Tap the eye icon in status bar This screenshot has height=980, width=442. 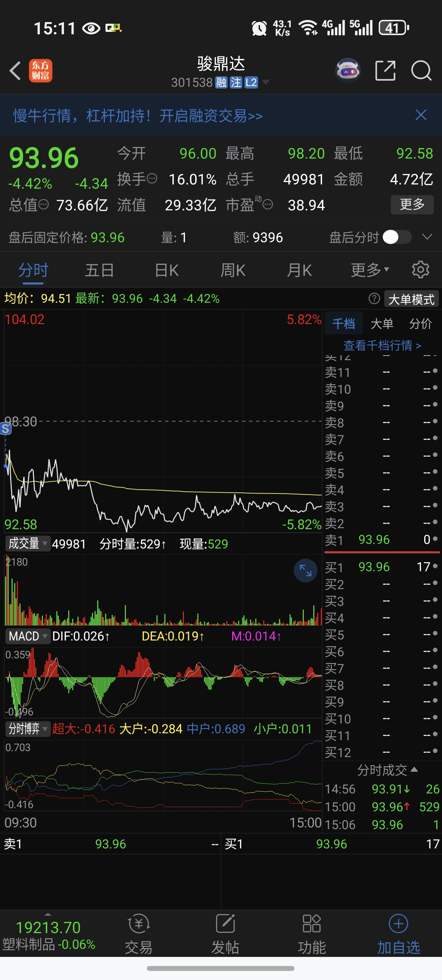(x=91, y=28)
